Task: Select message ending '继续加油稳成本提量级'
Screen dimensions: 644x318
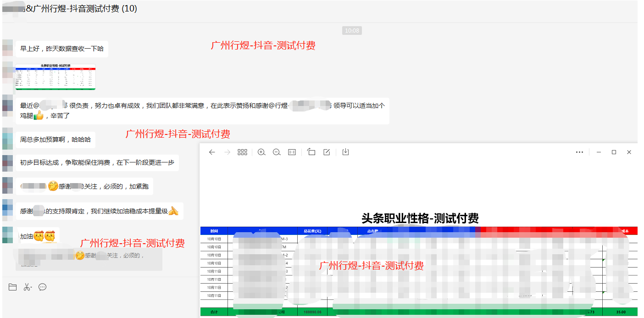Action: click(x=100, y=211)
